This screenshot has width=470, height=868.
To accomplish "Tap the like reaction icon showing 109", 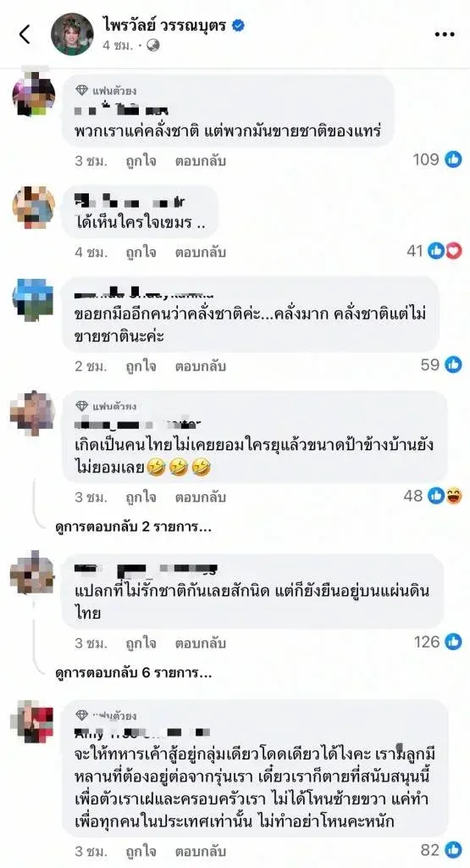I will point(453,159).
